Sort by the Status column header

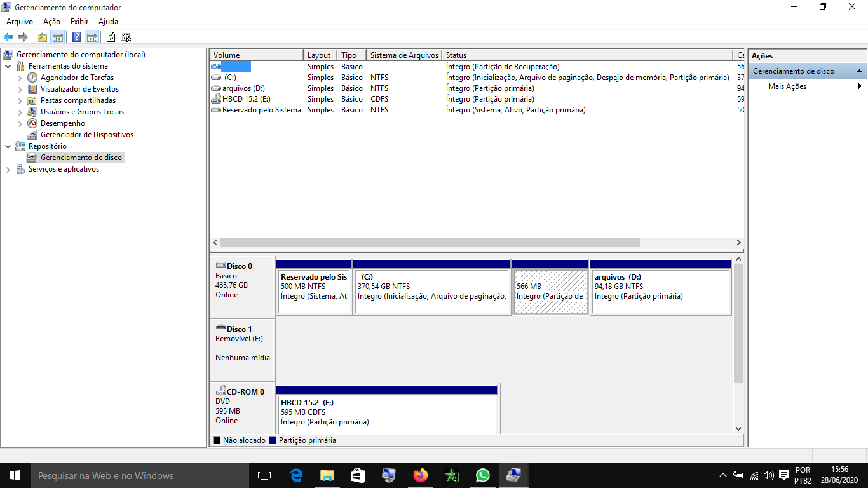587,55
